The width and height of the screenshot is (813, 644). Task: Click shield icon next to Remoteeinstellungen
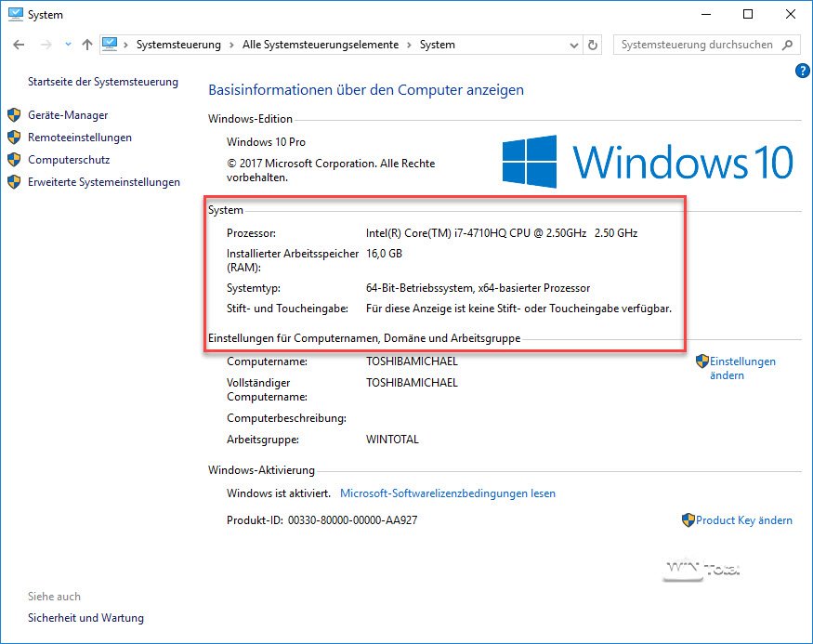click(14, 137)
